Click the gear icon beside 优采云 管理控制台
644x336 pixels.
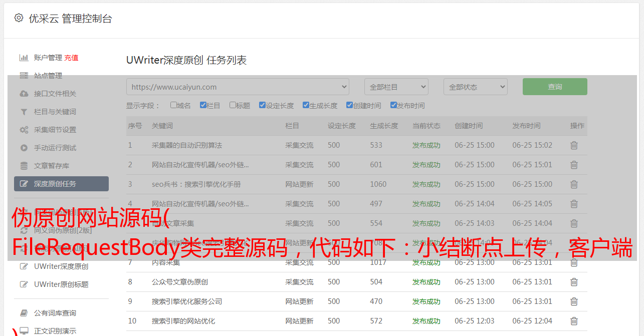tap(19, 18)
